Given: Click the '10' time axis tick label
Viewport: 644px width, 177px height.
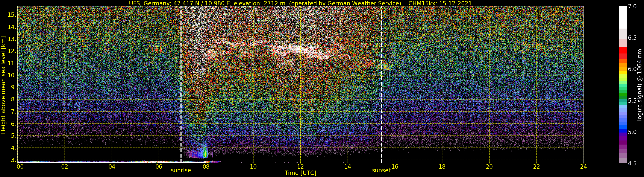Looking at the screenshot, I should (253, 166).
